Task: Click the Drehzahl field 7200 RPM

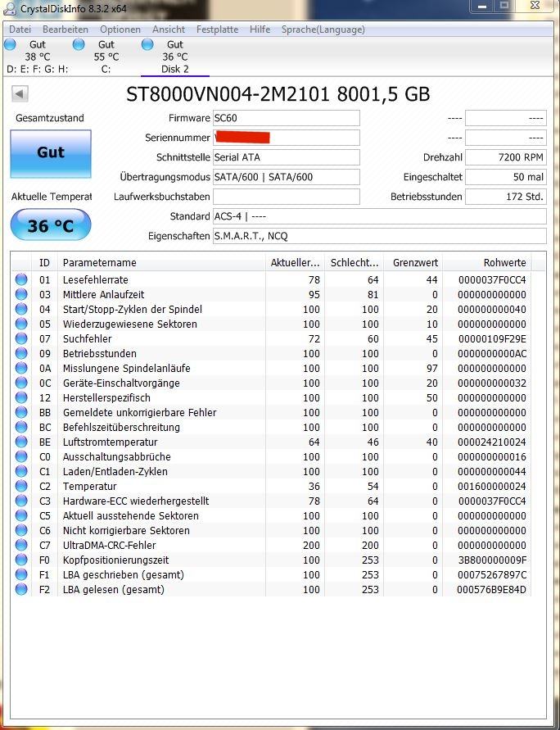Action: [506, 157]
